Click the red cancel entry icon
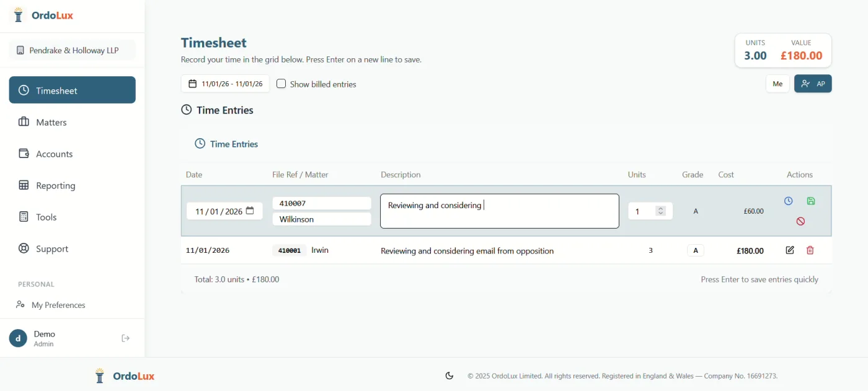Viewport: 868px width, 391px height. [x=800, y=221]
